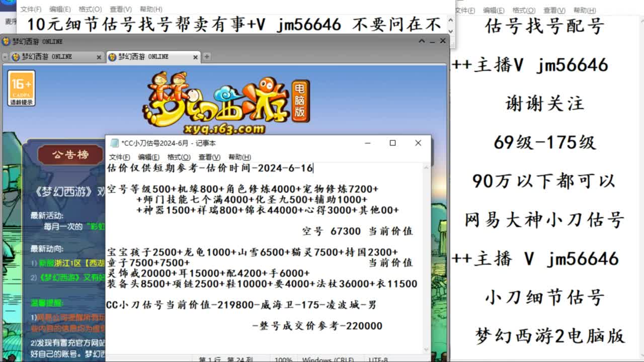
Task: Click line starting 灵饰戒20000+耳15000
Action: tap(208, 273)
